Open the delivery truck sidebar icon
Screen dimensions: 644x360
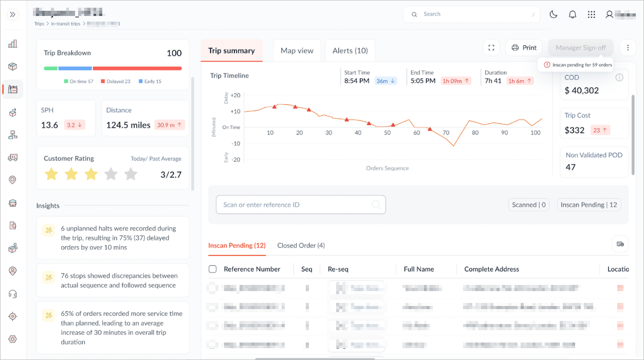pos(13,157)
